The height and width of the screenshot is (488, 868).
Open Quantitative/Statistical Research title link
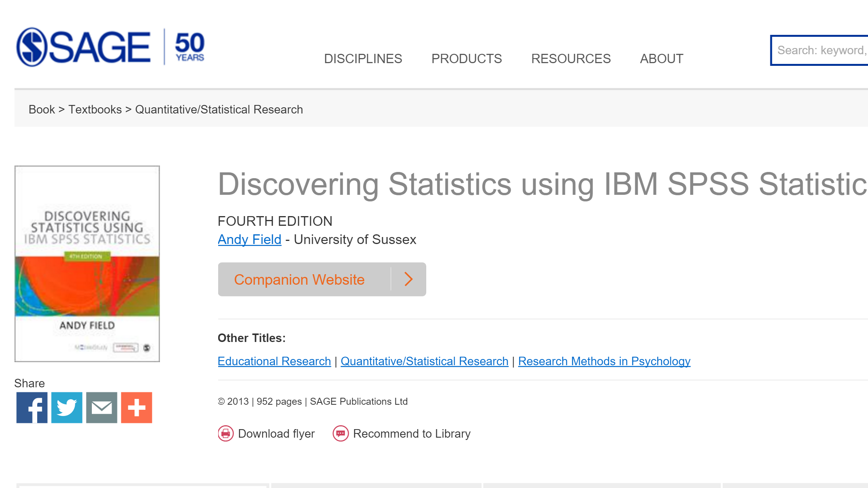(424, 361)
